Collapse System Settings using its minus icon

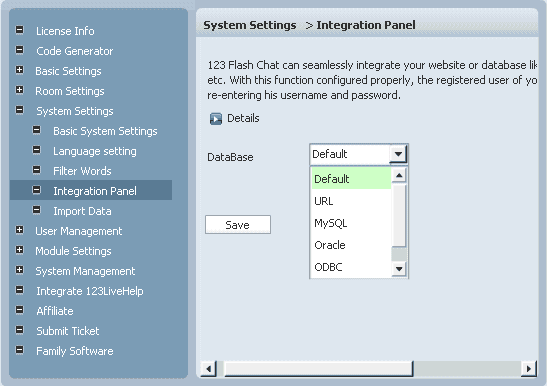(20, 110)
